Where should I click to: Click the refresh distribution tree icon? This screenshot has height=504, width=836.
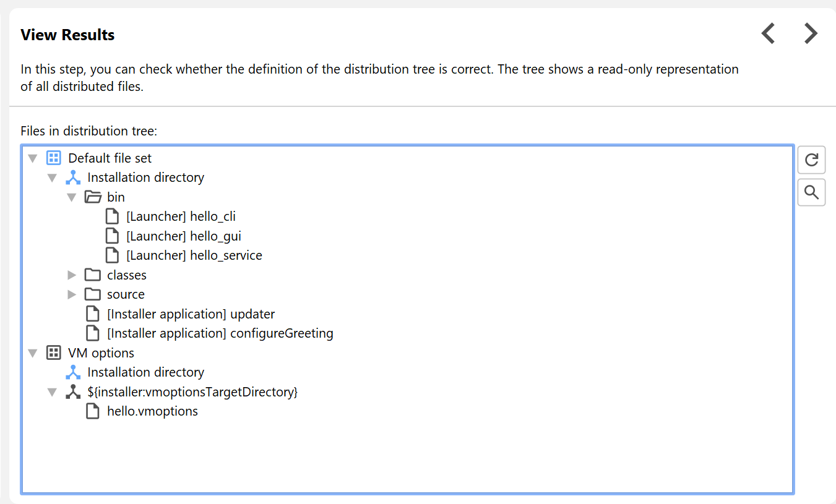[811, 160]
